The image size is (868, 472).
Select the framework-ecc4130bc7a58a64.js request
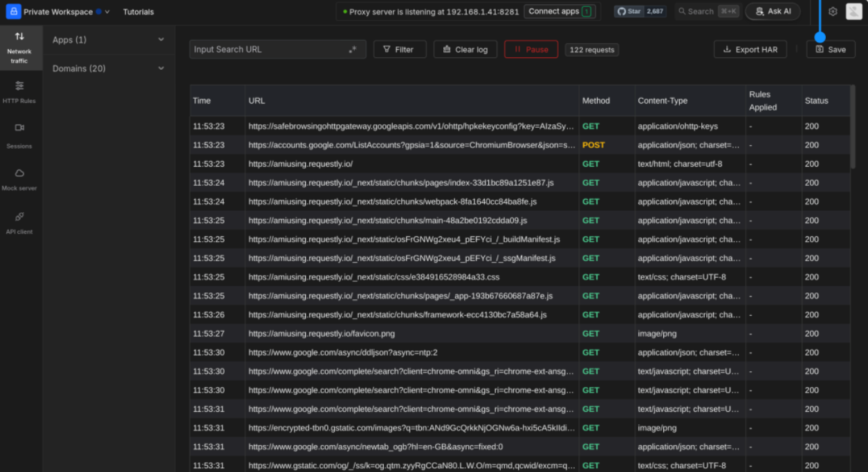(x=519, y=314)
